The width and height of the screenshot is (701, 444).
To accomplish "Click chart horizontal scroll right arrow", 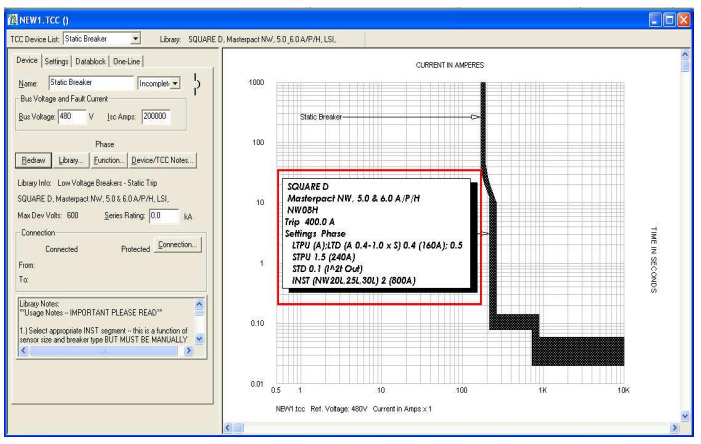I will click(674, 427).
